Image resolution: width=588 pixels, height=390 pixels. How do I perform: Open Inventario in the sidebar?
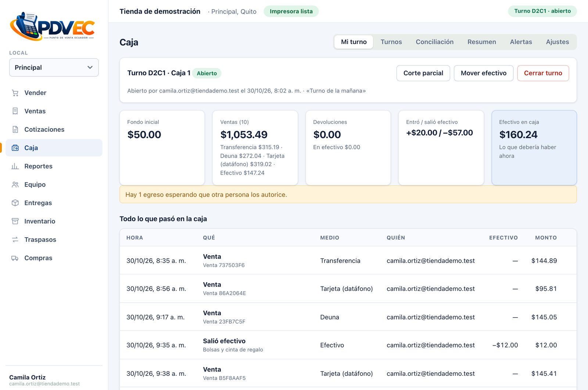click(54, 221)
